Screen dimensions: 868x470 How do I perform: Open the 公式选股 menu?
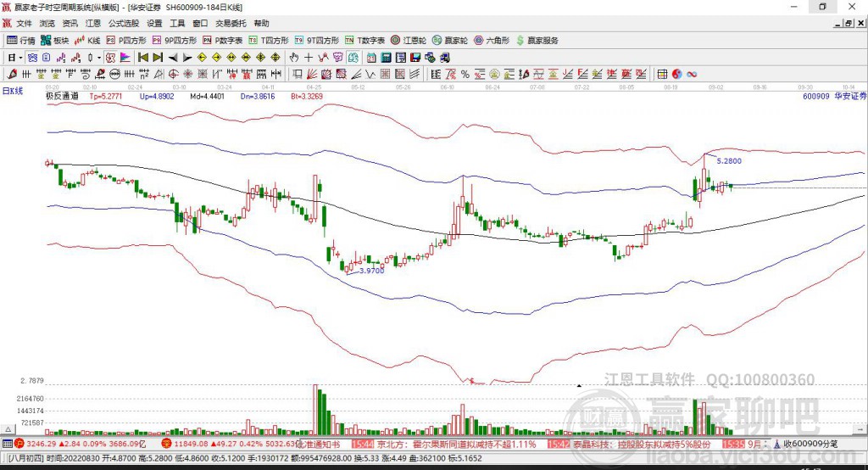tap(124, 23)
